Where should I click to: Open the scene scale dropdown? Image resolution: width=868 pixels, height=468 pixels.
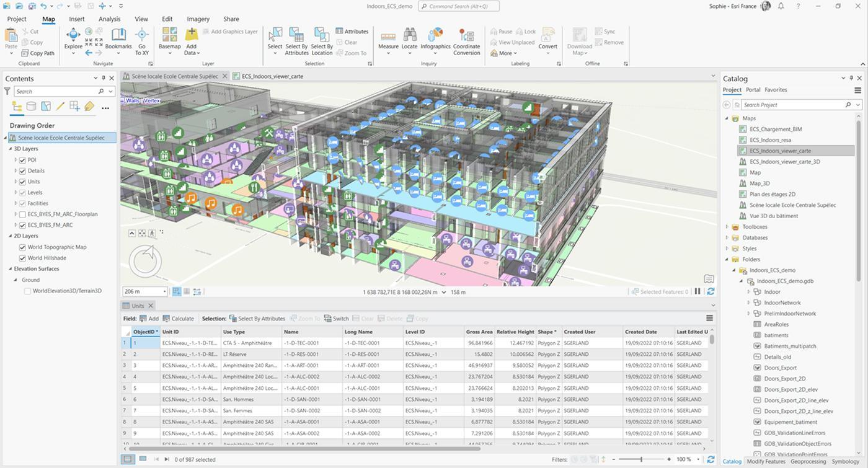(164, 291)
